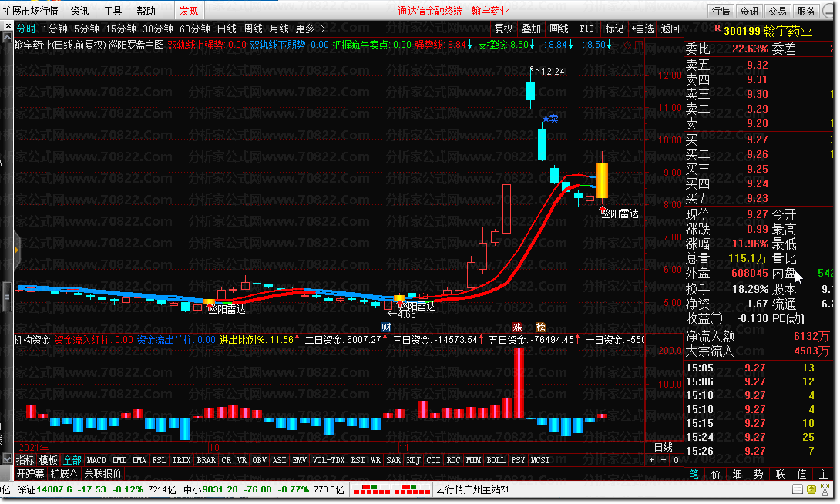Image resolution: width=840 pixels, height=504 pixels.
Task: Switch to 60分钟 period
Action: (x=194, y=29)
